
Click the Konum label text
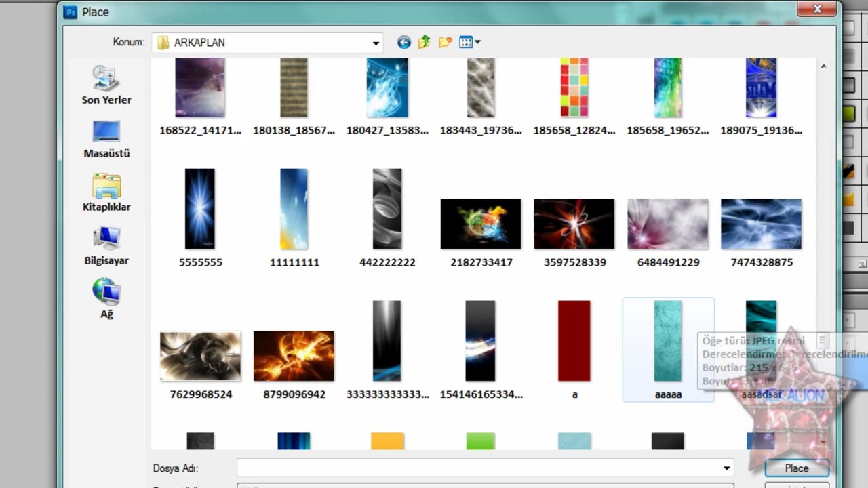129,42
